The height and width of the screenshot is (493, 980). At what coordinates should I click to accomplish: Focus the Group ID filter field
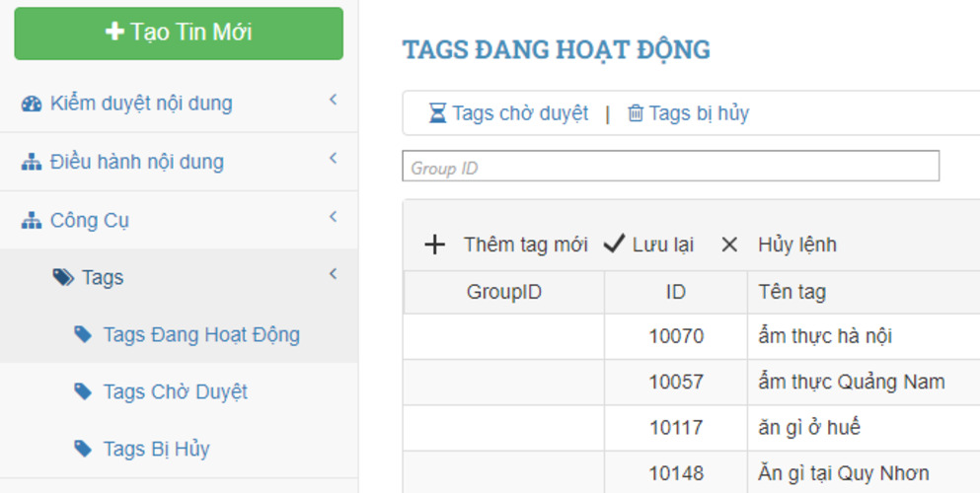[670, 167]
